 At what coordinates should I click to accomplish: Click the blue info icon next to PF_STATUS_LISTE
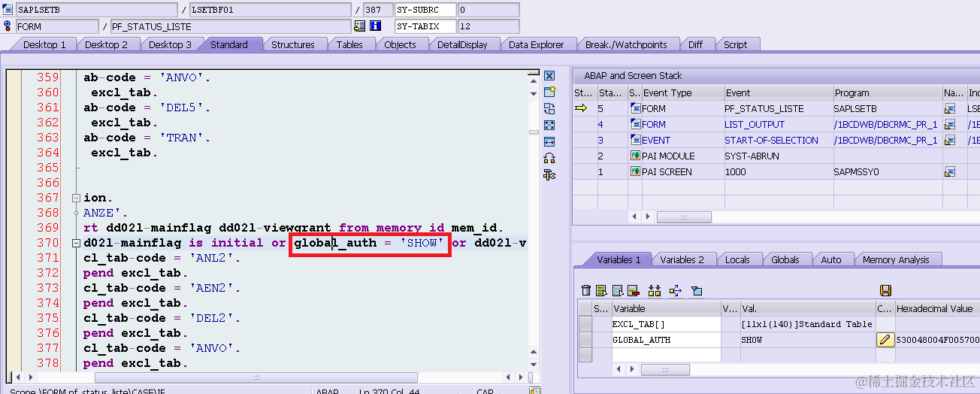(375, 26)
